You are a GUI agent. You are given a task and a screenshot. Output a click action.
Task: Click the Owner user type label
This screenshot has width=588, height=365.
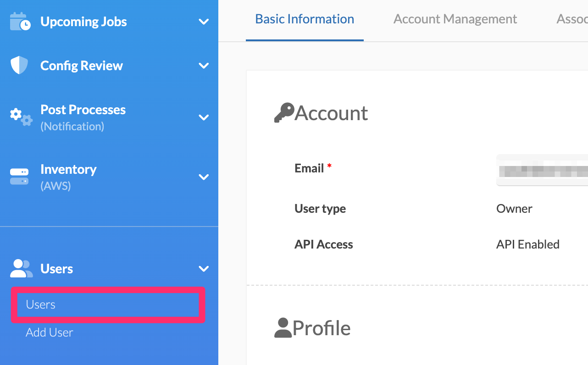pyautogui.click(x=514, y=209)
